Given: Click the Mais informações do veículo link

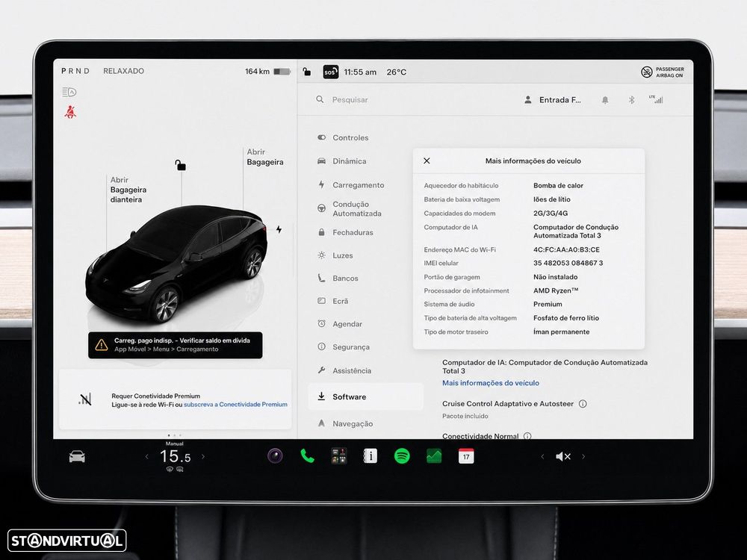Looking at the screenshot, I should (491, 383).
